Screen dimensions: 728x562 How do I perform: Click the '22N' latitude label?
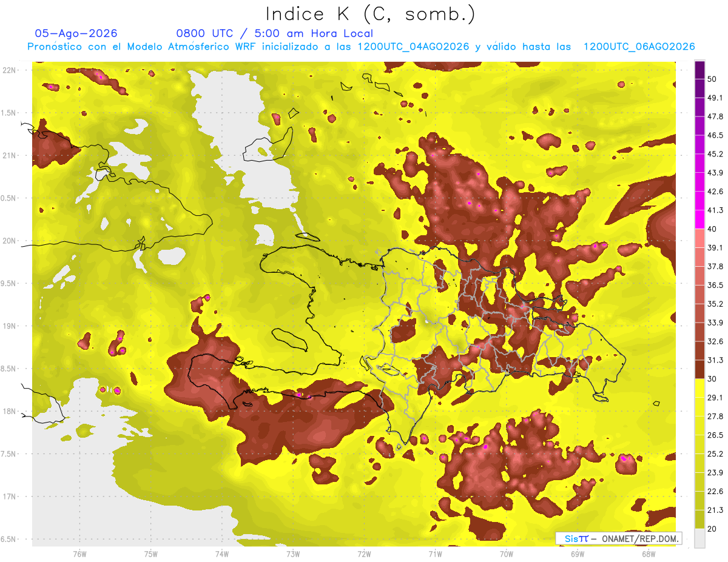point(9,70)
